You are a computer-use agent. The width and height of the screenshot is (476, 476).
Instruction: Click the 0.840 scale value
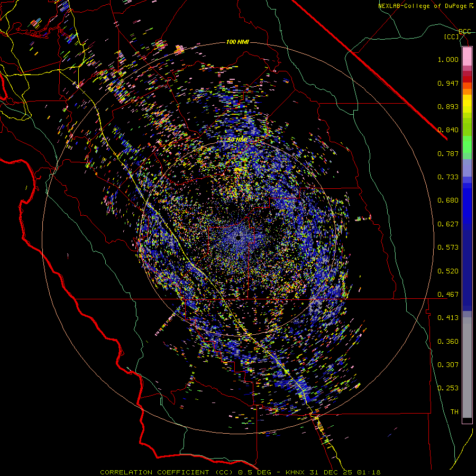tap(448, 130)
